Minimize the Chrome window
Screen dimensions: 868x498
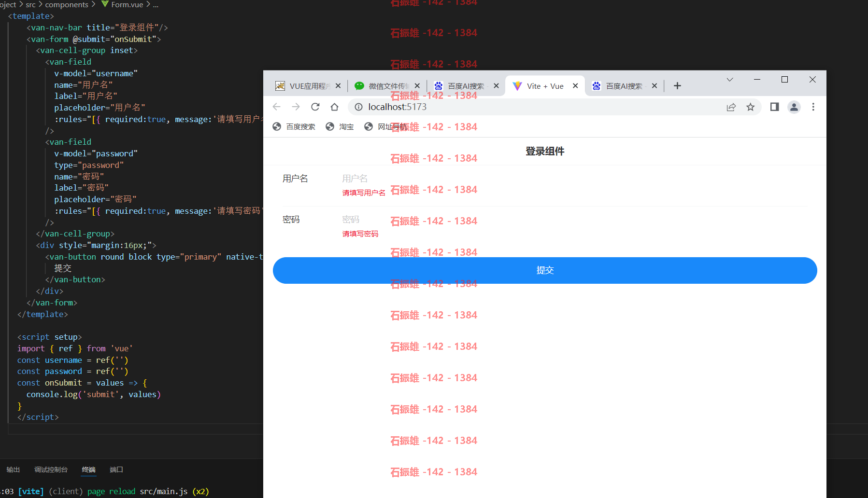click(757, 80)
